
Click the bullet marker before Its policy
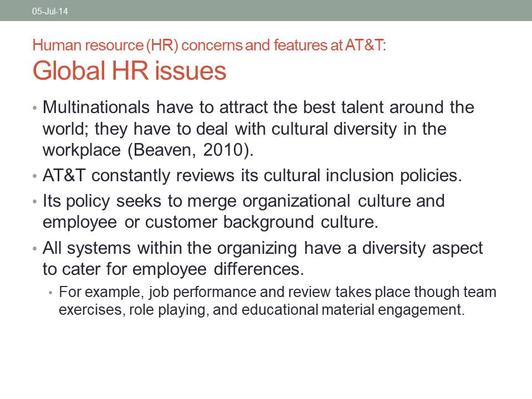(35, 201)
